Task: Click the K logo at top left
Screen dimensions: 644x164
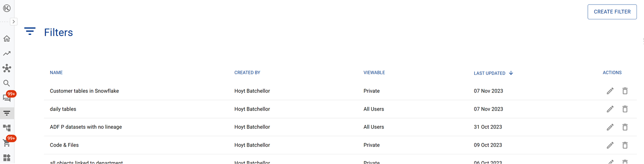Action: click(x=7, y=8)
